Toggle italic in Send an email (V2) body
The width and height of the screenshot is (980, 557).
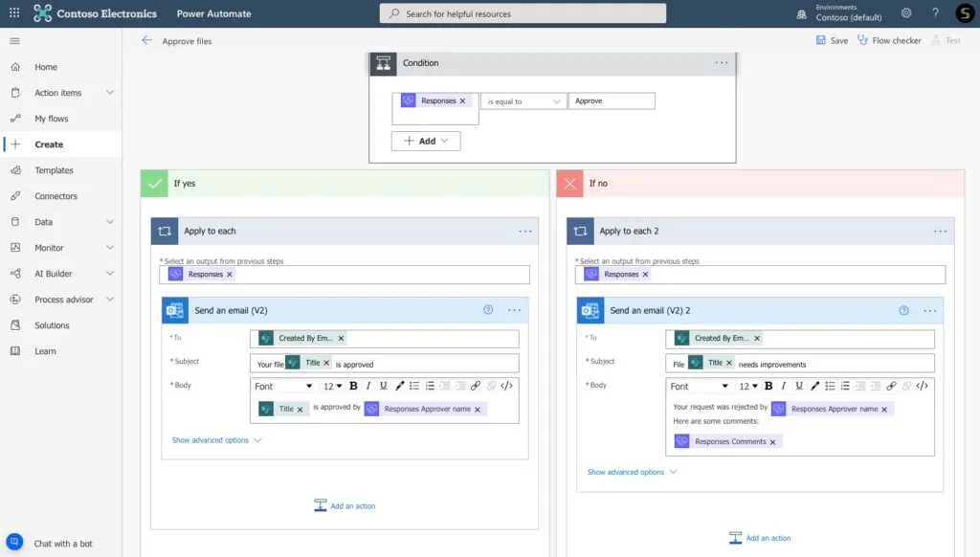pos(368,386)
